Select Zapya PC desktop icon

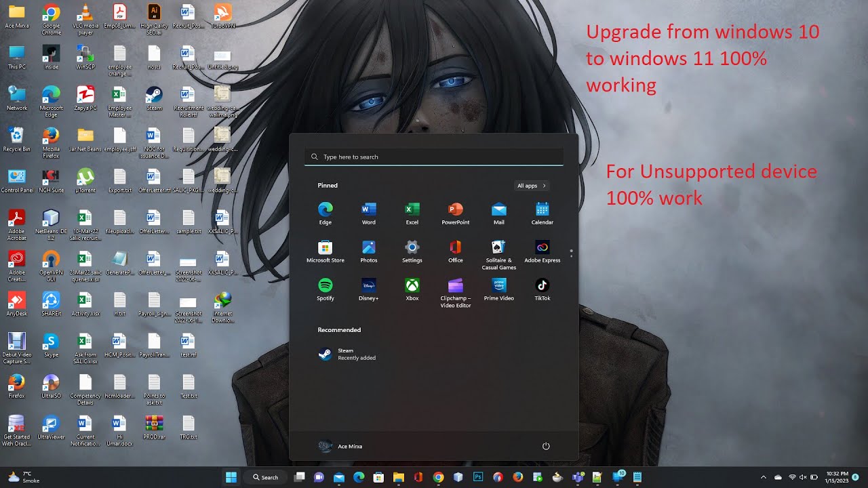coord(85,99)
